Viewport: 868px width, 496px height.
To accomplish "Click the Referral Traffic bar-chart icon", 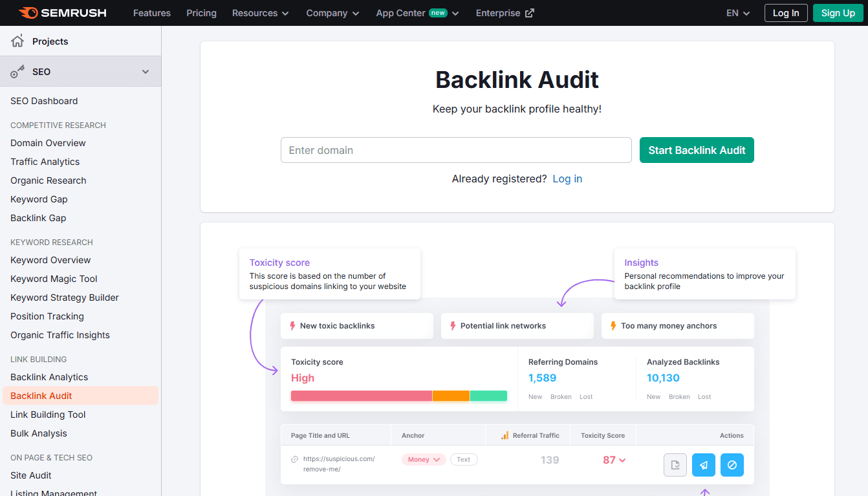I will (x=505, y=435).
